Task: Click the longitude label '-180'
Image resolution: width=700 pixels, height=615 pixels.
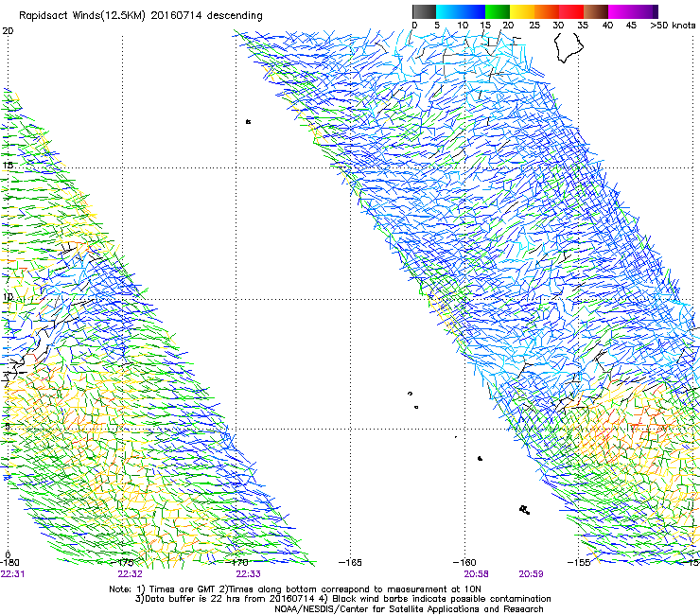Action: 9,562
